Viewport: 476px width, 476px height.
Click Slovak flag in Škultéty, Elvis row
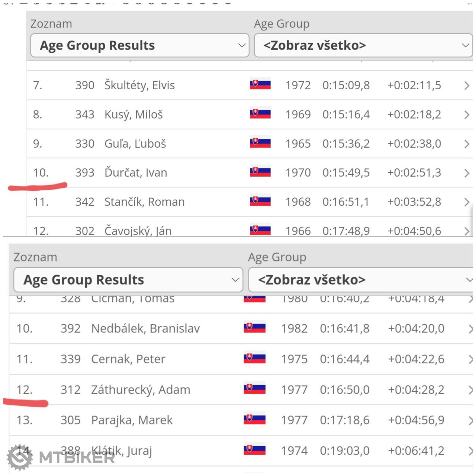(x=260, y=84)
